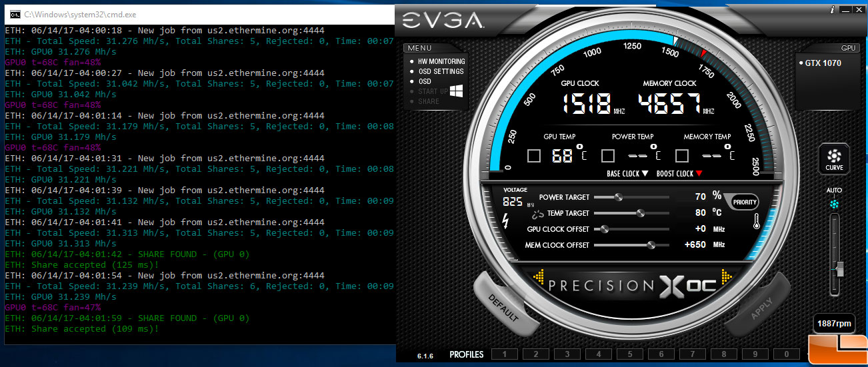Image resolution: width=868 pixels, height=367 pixels.
Task: Select profile slot 4
Action: [599, 354]
